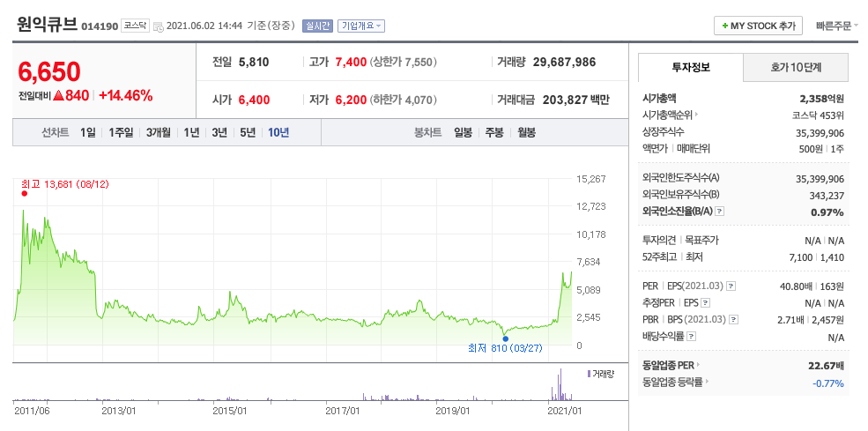Click the volume bar chart area

tap(293, 384)
